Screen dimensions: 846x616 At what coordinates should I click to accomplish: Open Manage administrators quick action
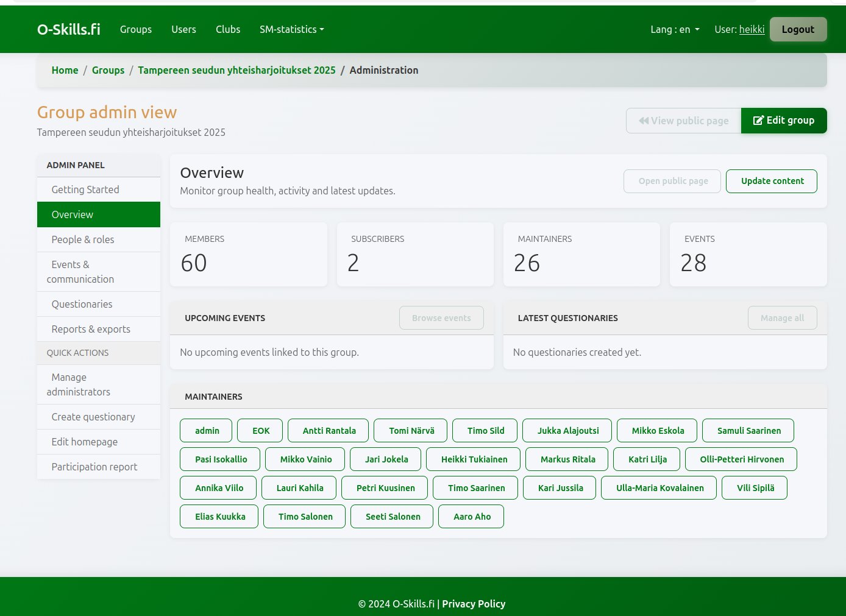(79, 384)
